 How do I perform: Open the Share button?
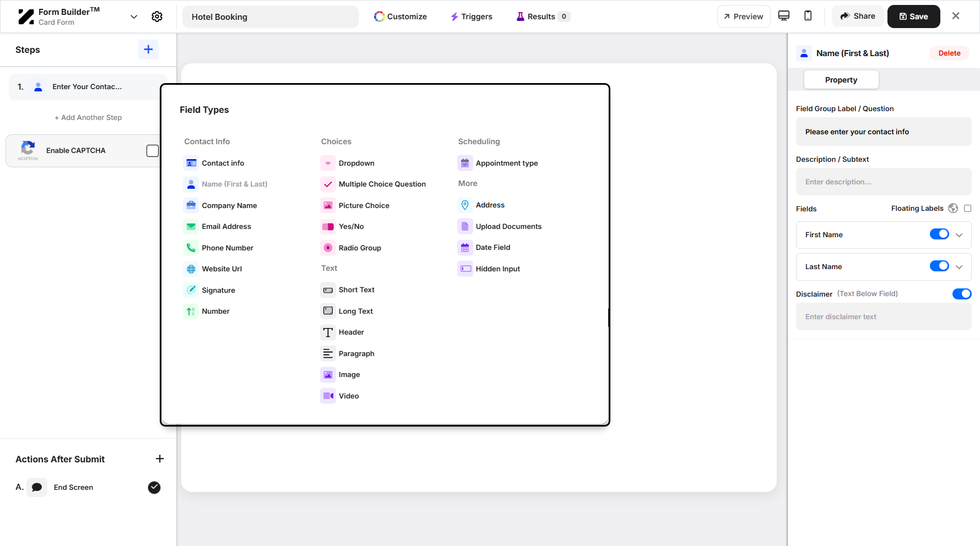(x=858, y=17)
